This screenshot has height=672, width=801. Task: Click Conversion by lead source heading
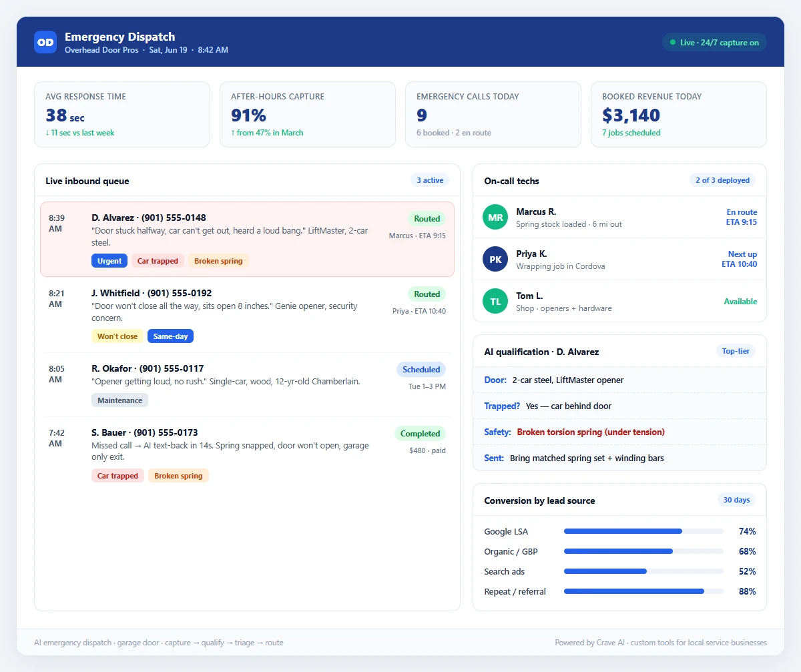point(539,500)
